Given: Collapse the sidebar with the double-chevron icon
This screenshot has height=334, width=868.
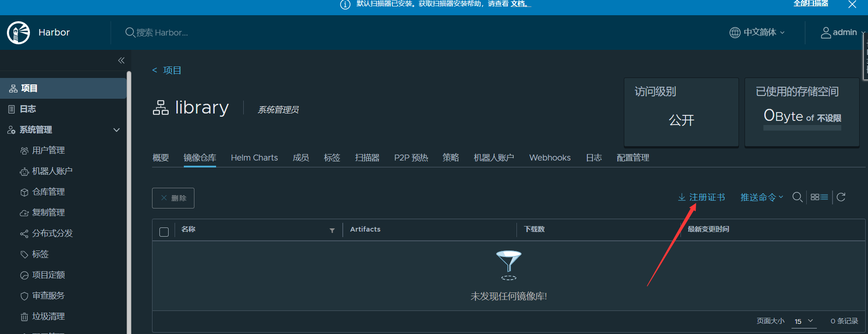Looking at the screenshot, I should coord(121,60).
